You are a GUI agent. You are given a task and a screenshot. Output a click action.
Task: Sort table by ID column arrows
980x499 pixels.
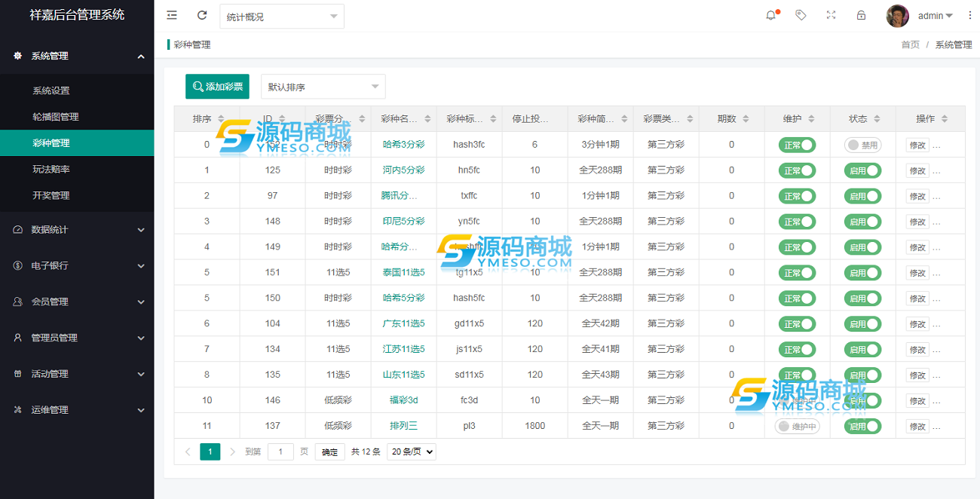tap(282, 119)
